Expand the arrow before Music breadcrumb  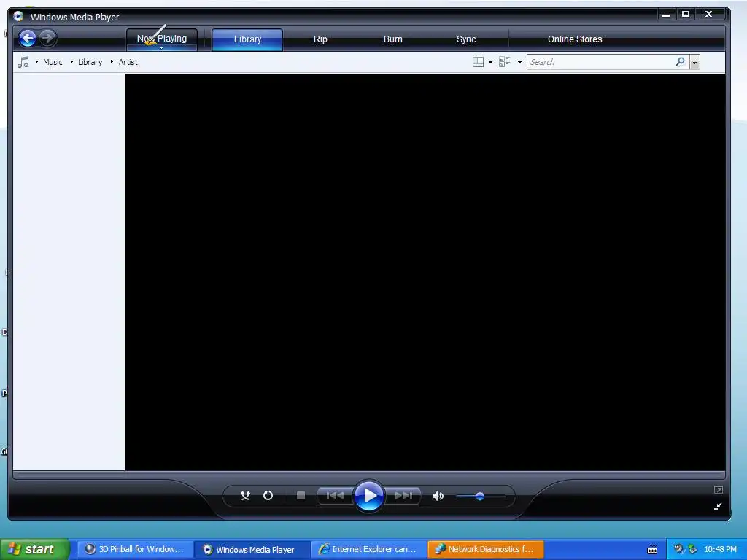pyautogui.click(x=36, y=62)
